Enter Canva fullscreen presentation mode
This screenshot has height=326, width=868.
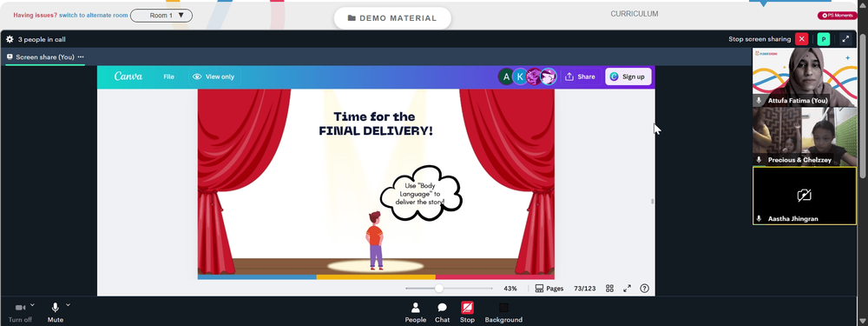tap(628, 289)
